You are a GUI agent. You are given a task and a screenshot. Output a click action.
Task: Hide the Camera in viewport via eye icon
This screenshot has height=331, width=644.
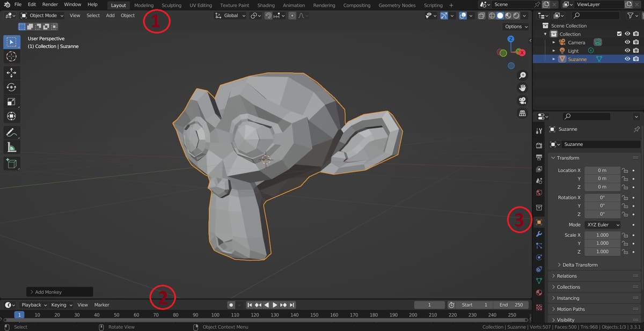(627, 42)
